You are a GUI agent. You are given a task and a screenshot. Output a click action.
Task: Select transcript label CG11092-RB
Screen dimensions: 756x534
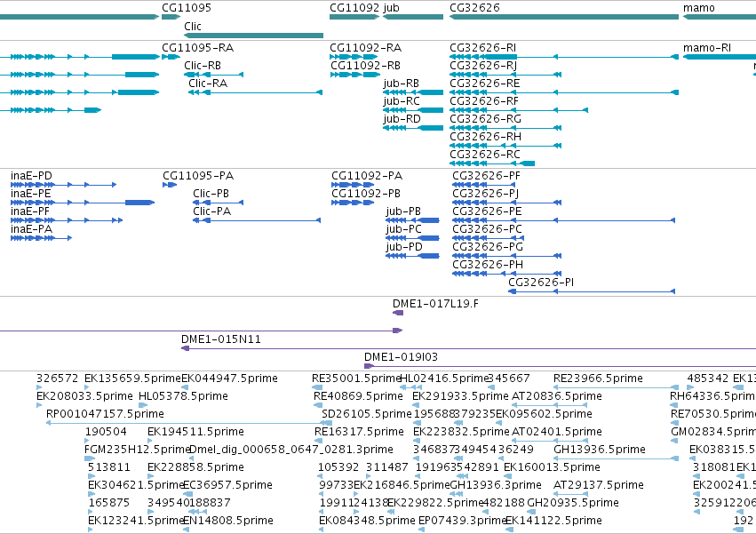[x=365, y=66]
